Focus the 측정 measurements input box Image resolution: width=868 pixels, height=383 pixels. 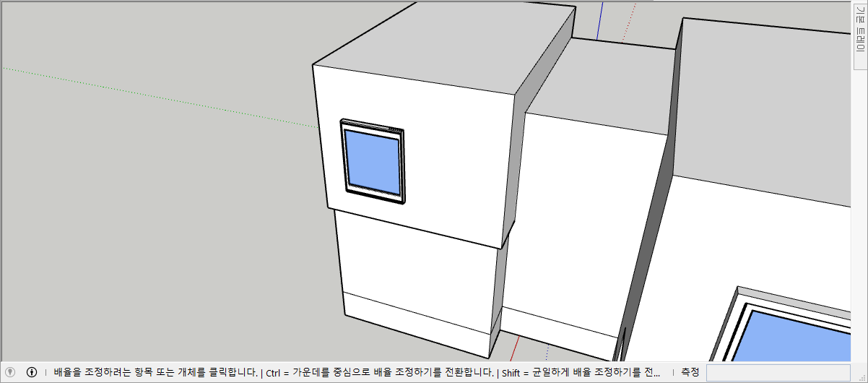777,372
